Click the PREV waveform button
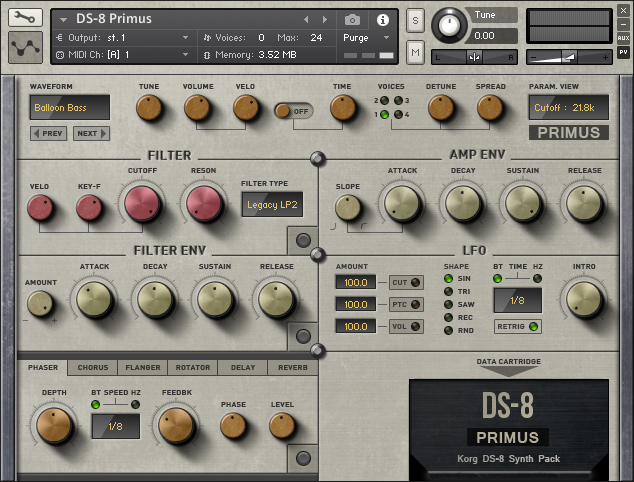The image size is (634, 482). (x=49, y=133)
